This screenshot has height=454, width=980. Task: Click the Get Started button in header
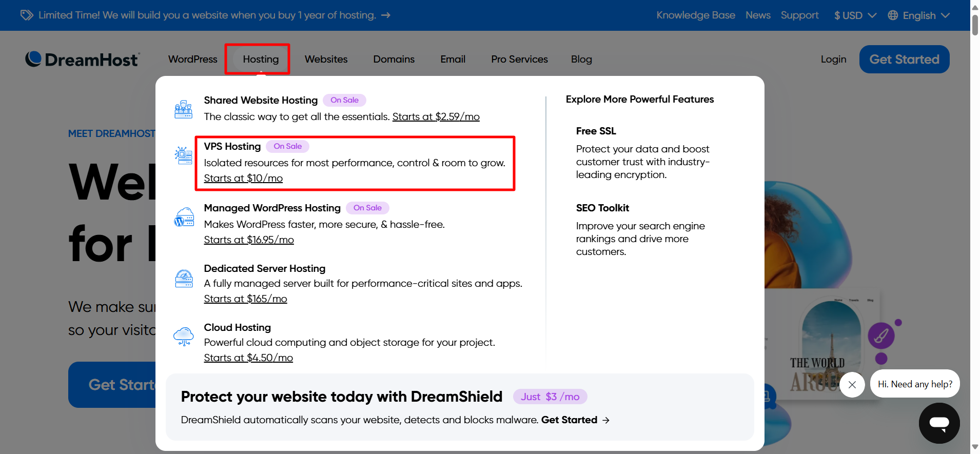click(904, 60)
